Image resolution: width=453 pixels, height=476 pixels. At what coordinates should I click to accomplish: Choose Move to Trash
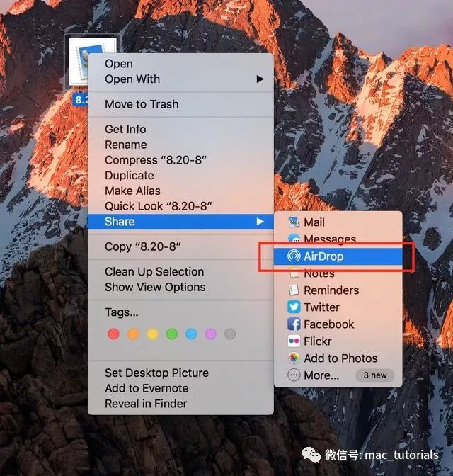tap(142, 104)
